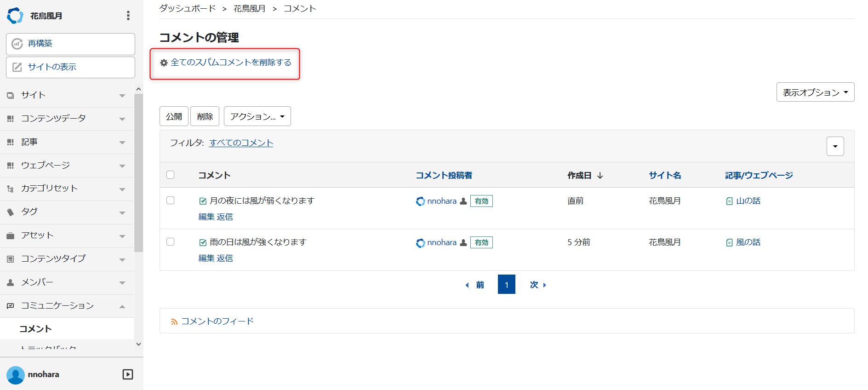Click the アセット briefcase icon
The width and height of the screenshot is (868, 390).
pyautogui.click(x=11, y=235)
